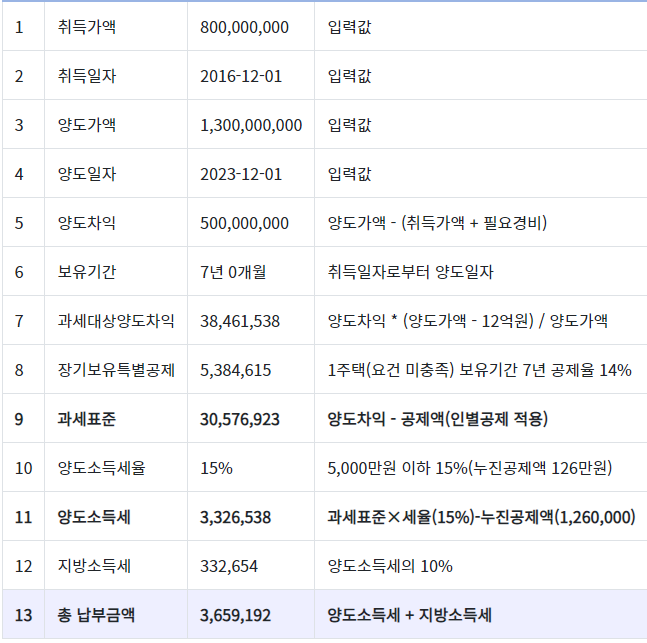Viewport: 647px width, 643px height.
Task: Select the 입력값 note in the 취득가액 row
Action: 349,27
